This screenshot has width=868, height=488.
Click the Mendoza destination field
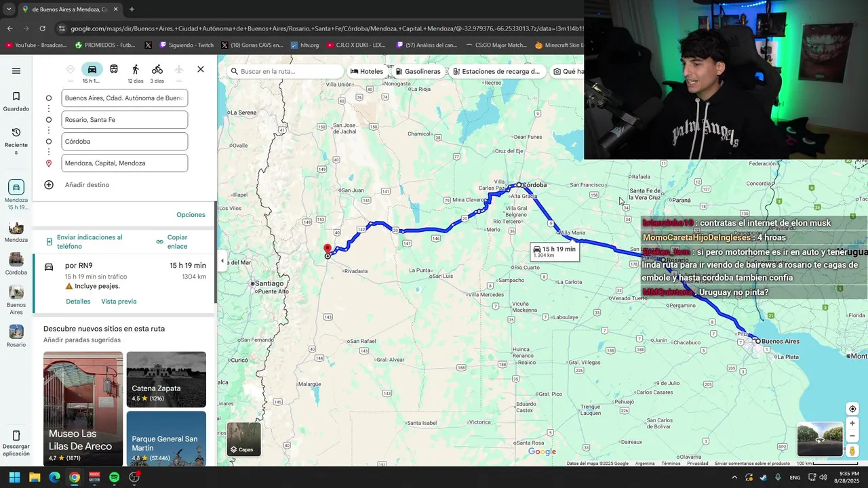124,163
